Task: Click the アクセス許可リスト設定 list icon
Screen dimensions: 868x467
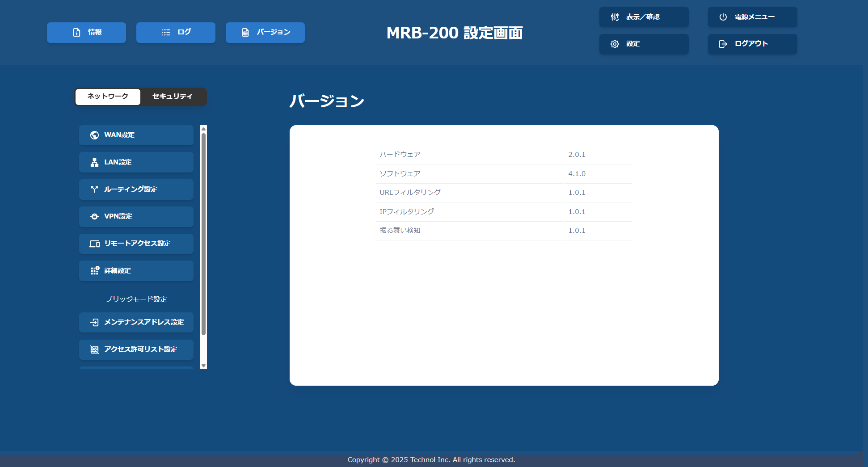Action: (x=94, y=349)
